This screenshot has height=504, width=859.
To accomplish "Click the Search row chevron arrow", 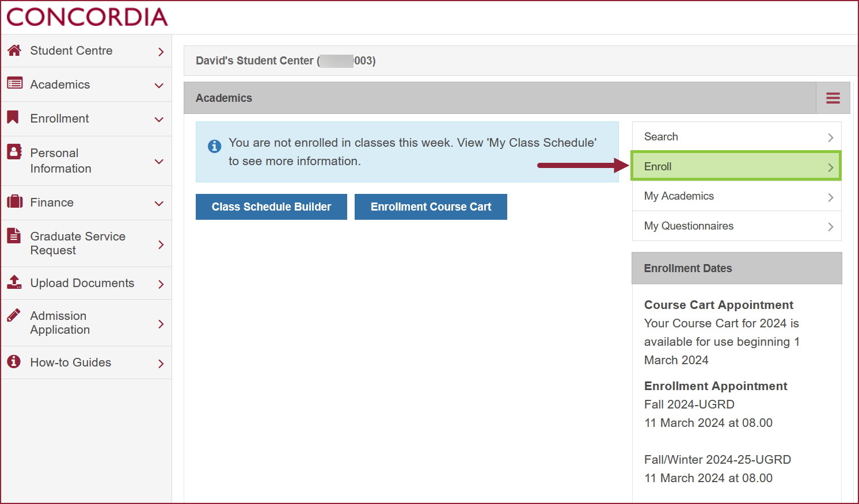I will [x=830, y=138].
